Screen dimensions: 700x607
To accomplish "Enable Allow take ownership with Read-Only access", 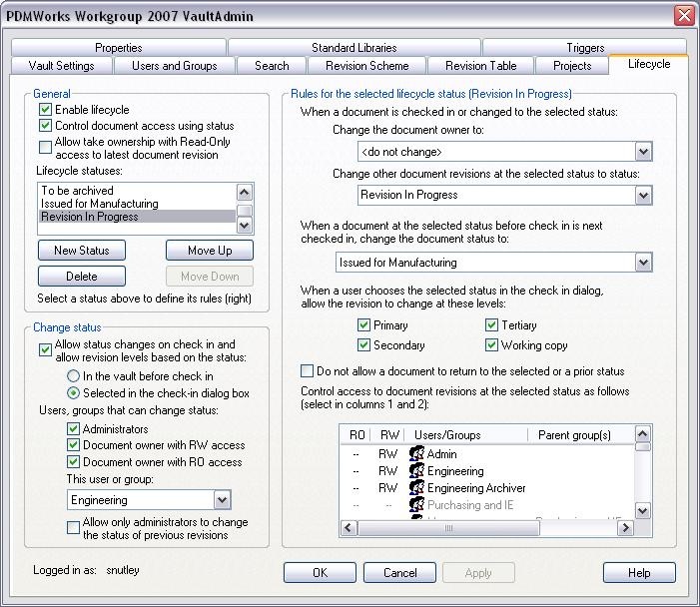I will 45,148.
